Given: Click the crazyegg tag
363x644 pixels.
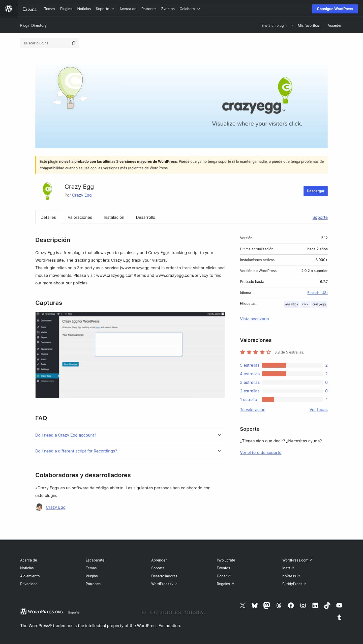Looking at the screenshot, I should [x=319, y=304].
